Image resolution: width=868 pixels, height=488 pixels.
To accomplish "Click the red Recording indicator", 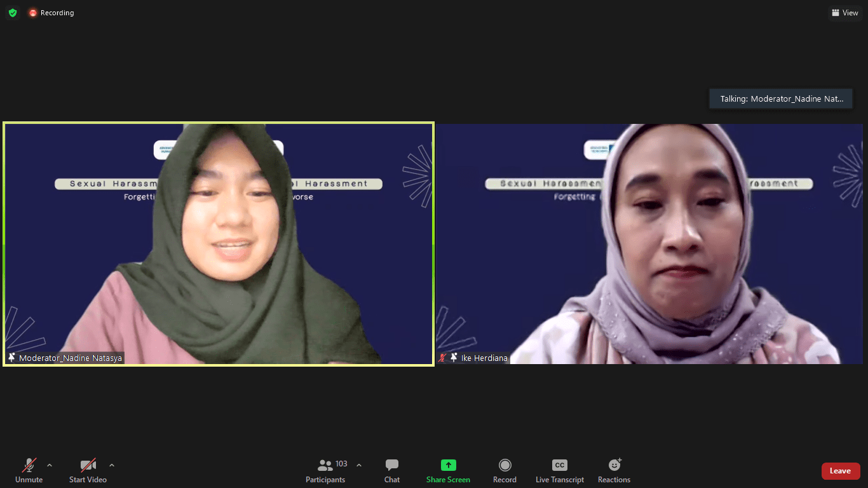I will [51, 13].
